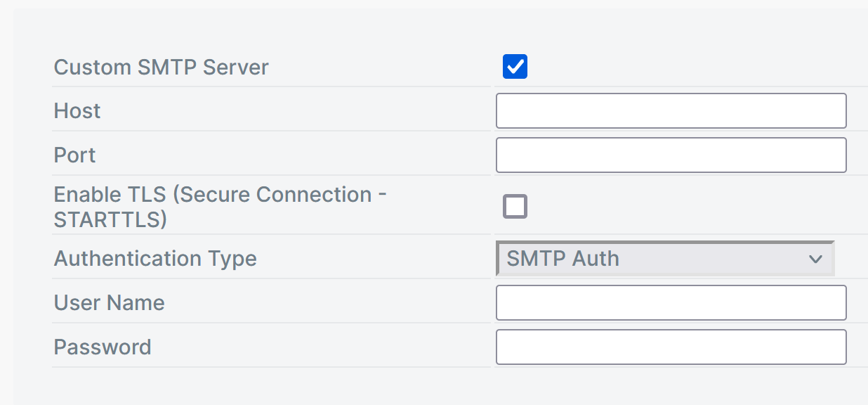The image size is (868, 405).
Task: Click into the User Name field
Action: [x=671, y=303]
